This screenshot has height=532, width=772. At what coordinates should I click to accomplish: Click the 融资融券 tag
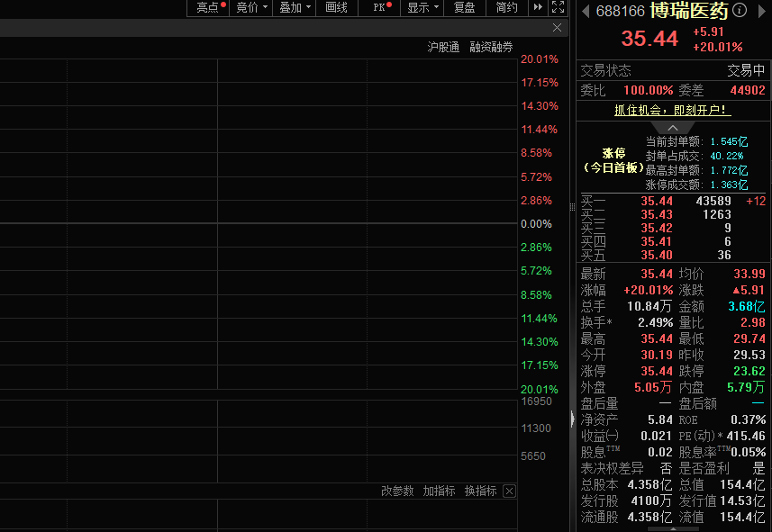(x=491, y=47)
